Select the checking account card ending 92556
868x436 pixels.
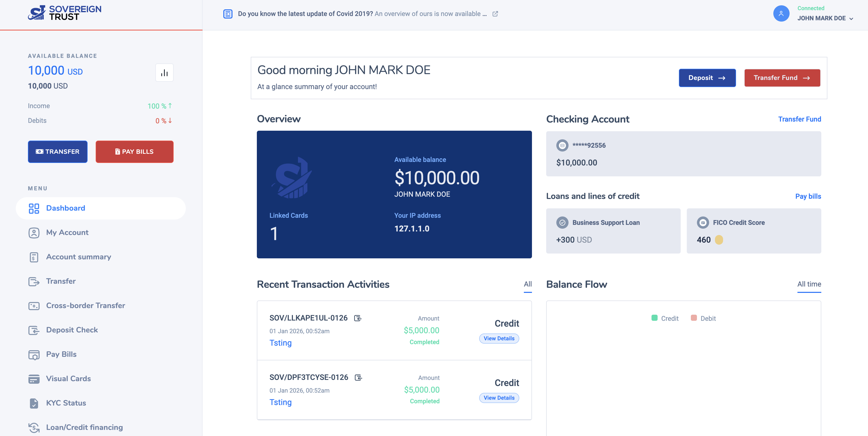coord(683,154)
